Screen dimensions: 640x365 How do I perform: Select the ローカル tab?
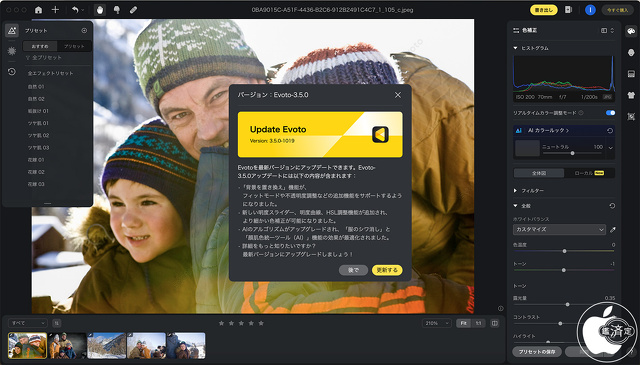click(x=589, y=173)
